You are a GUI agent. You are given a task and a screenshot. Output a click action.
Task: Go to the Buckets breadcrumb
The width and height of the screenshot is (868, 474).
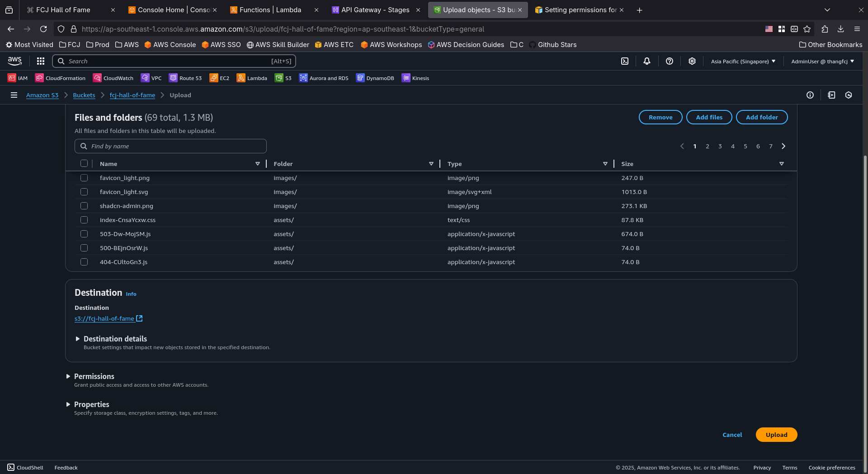(x=84, y=95)
